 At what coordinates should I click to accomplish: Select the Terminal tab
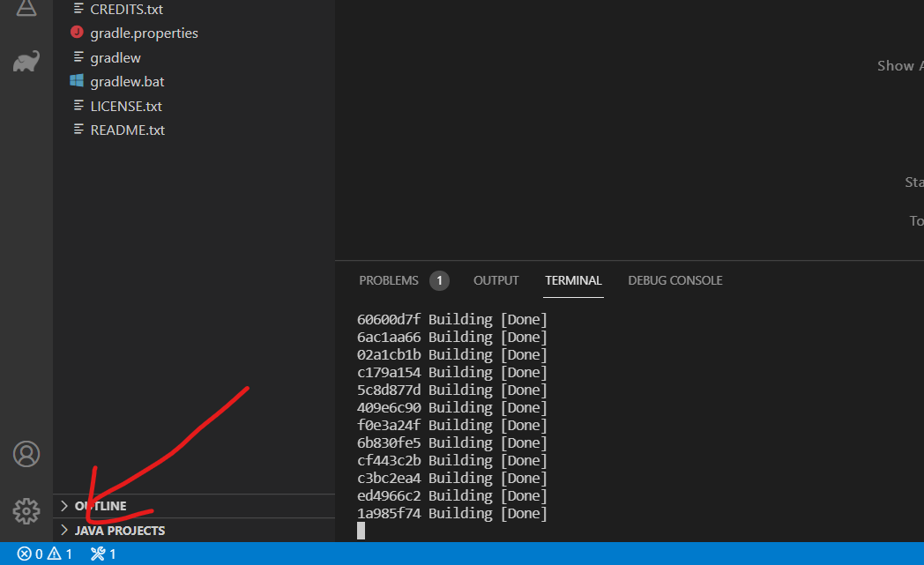(x=573, y=281)
